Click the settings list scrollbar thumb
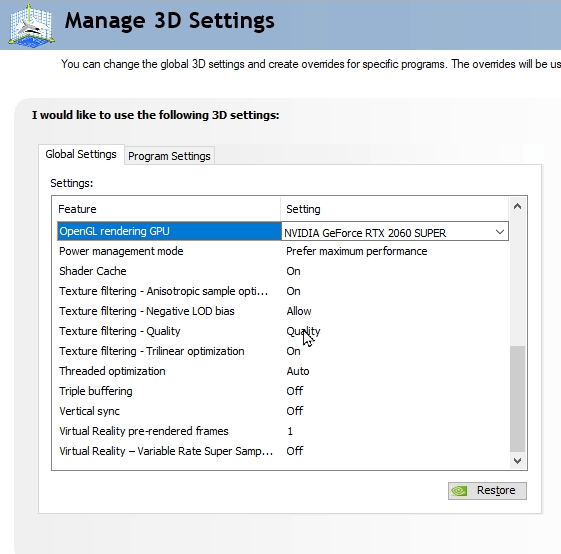Screen dimensions: 561x554 [x=517, y=399]
